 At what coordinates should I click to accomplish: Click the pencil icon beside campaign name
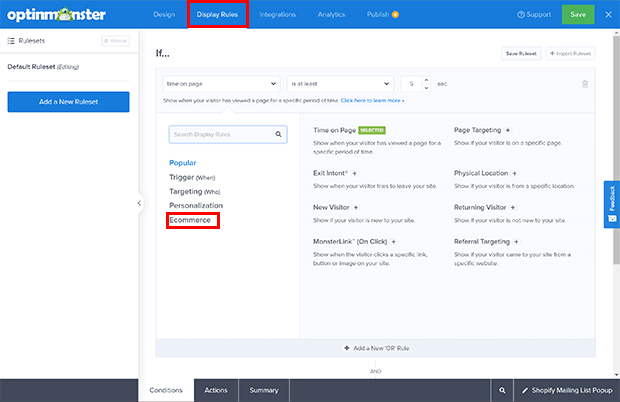[525, 391]
